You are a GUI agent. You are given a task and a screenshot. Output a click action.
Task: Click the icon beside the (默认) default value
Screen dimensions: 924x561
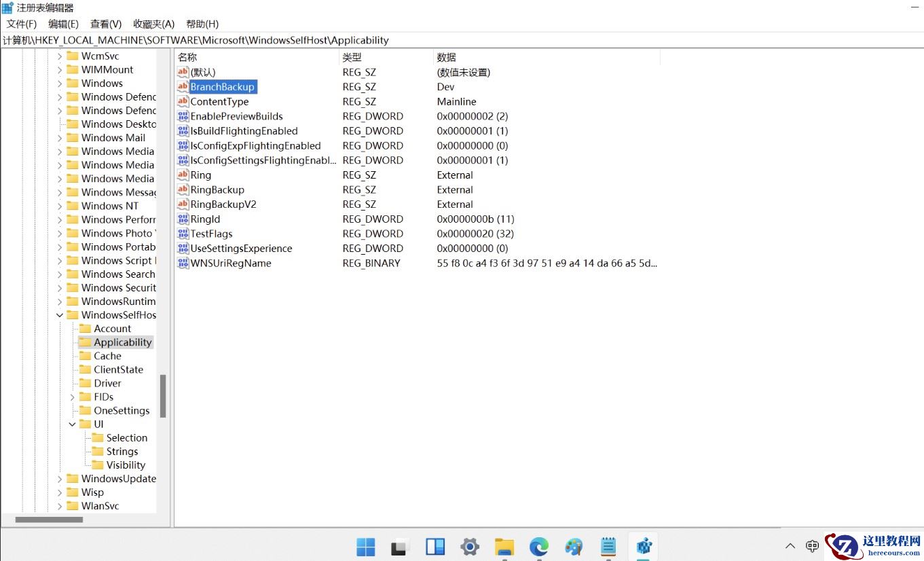183,72
